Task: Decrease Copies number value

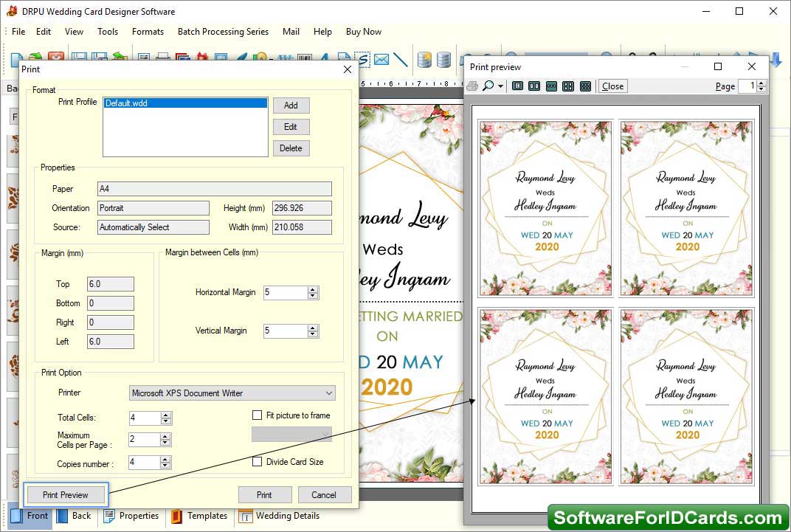Action: coord(165,466)
